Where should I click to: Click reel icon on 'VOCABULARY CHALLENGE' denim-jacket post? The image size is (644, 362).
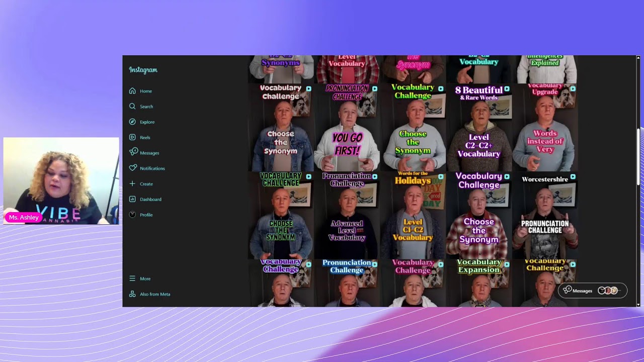pos(308,177)
